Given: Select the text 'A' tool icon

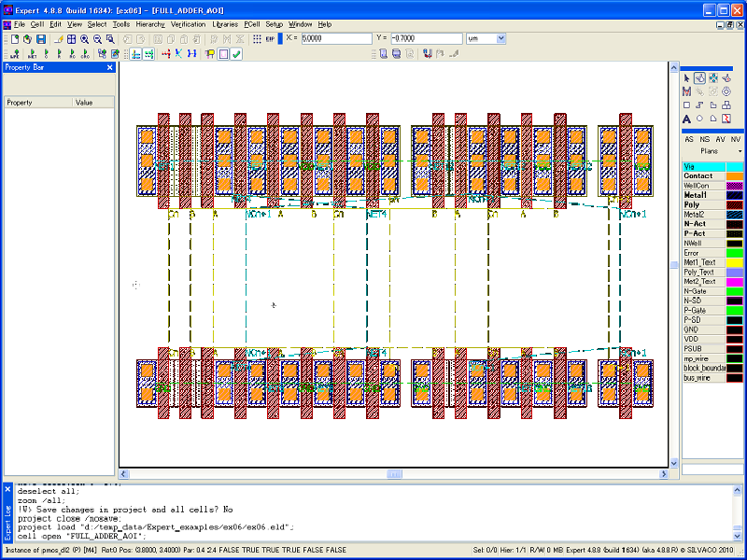Looking at the screenshot, I should coord(686,119).
